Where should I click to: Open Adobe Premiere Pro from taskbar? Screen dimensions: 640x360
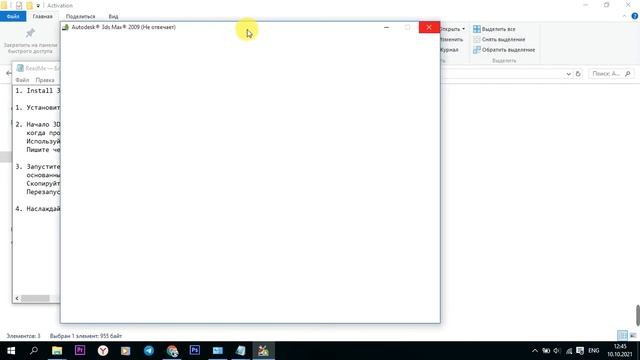(80, 351)
